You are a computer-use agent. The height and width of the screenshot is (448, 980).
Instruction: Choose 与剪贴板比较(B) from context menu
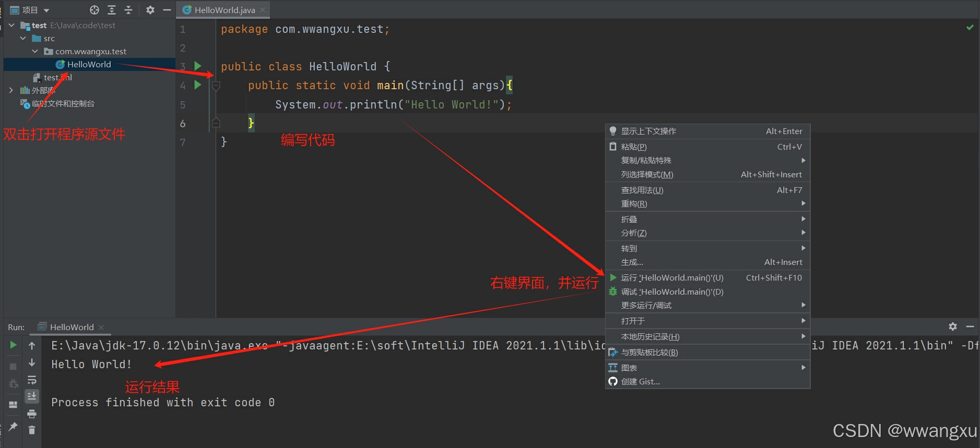point(707,352)
